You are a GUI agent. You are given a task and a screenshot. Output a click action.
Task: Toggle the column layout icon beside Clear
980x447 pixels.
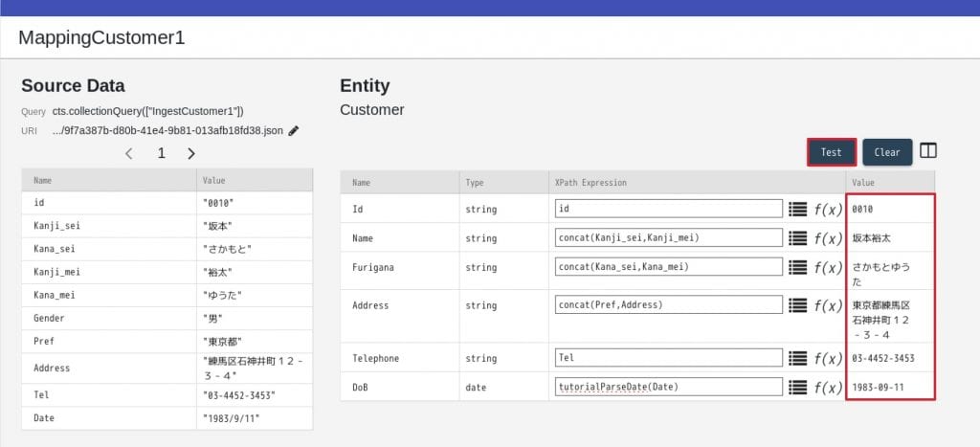(x=928, y=151)
